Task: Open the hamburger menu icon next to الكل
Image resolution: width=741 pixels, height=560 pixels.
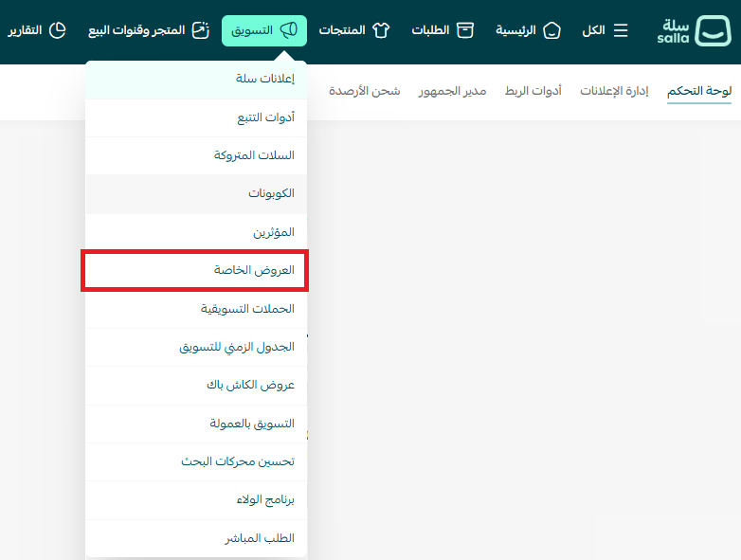Action: (621, 30)
